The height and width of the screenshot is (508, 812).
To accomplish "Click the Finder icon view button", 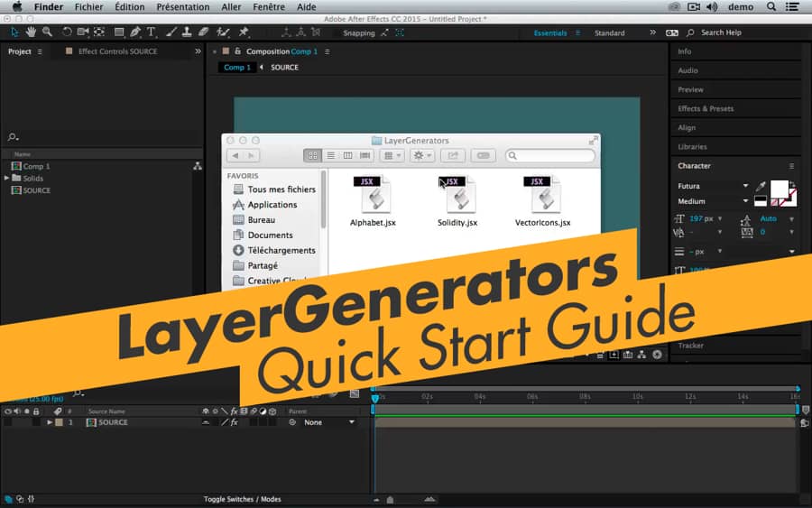I will click(x=313, y=155).
